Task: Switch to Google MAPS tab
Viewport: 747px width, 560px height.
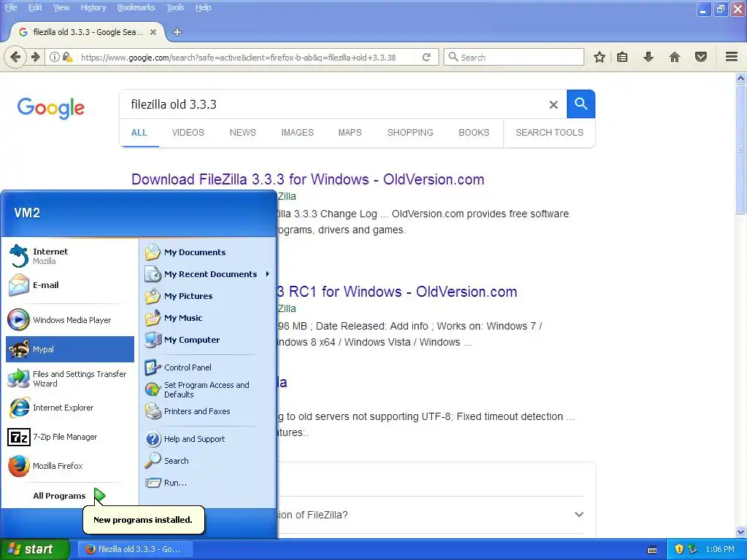Action: (x=349, y=133)
